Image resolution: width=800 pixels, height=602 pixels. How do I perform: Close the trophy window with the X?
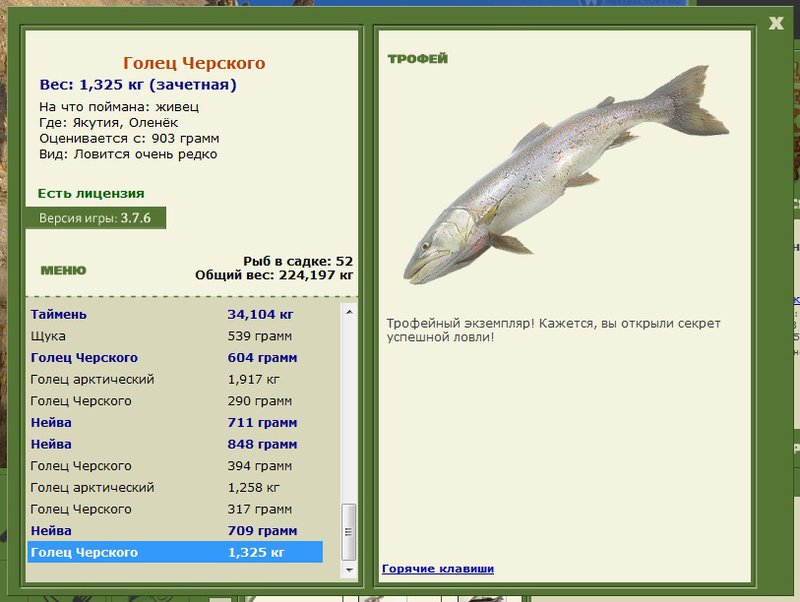click(776, 23)
